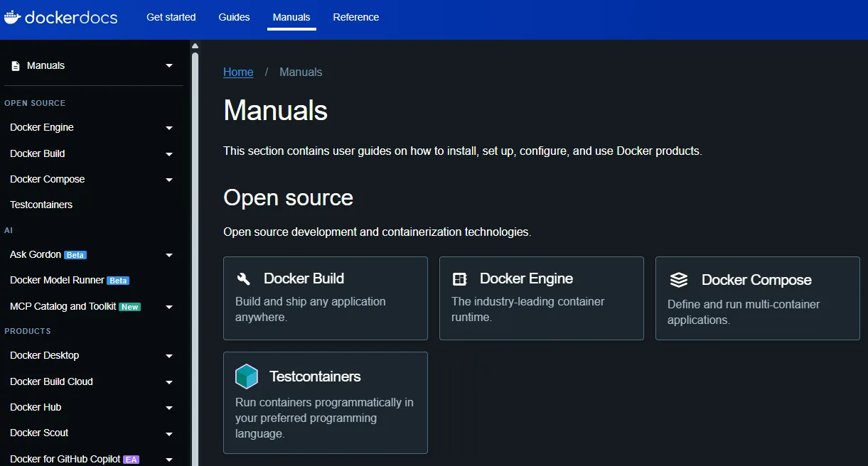Click the AI sidebar group label
This screenshot has height=466, width=868.
coord(9,230)
